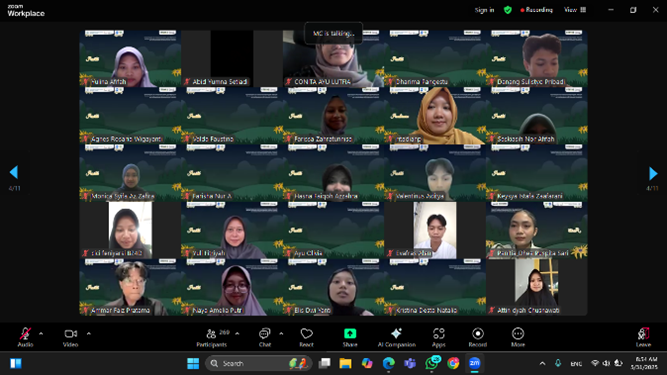Click the Sign in link
Viewport: 667px width, 375px height.
[485, 10]
